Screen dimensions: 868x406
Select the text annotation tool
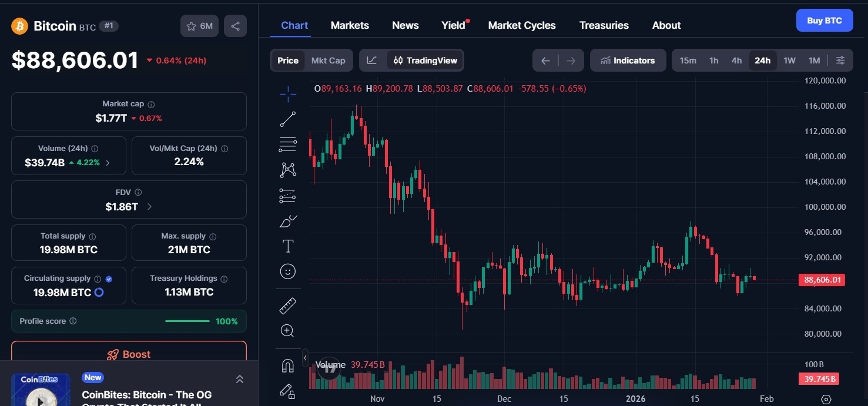click(288, 246)
